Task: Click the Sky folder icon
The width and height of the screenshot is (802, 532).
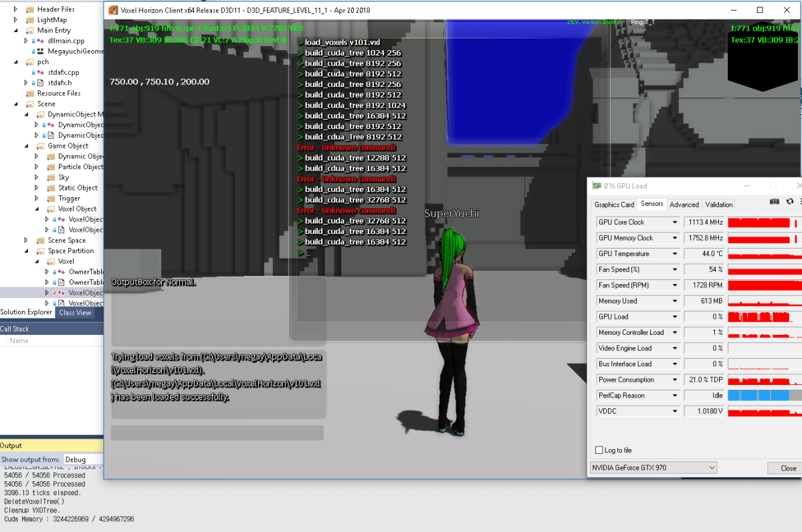Action: pos(51,178)
